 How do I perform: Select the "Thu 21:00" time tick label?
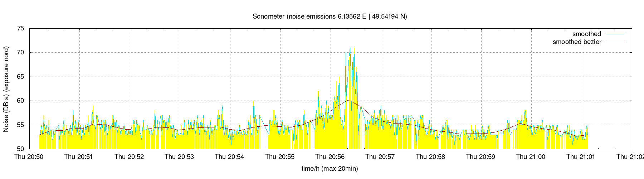(531, 157)
